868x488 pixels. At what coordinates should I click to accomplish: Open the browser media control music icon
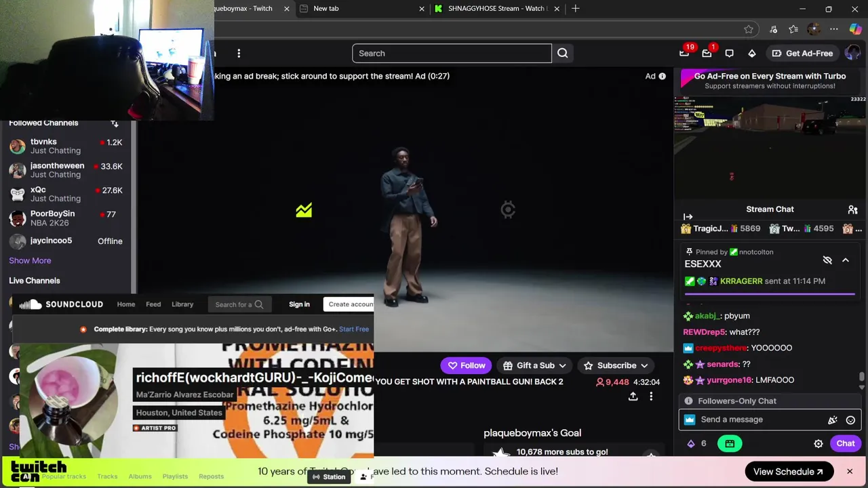[773, 29]
